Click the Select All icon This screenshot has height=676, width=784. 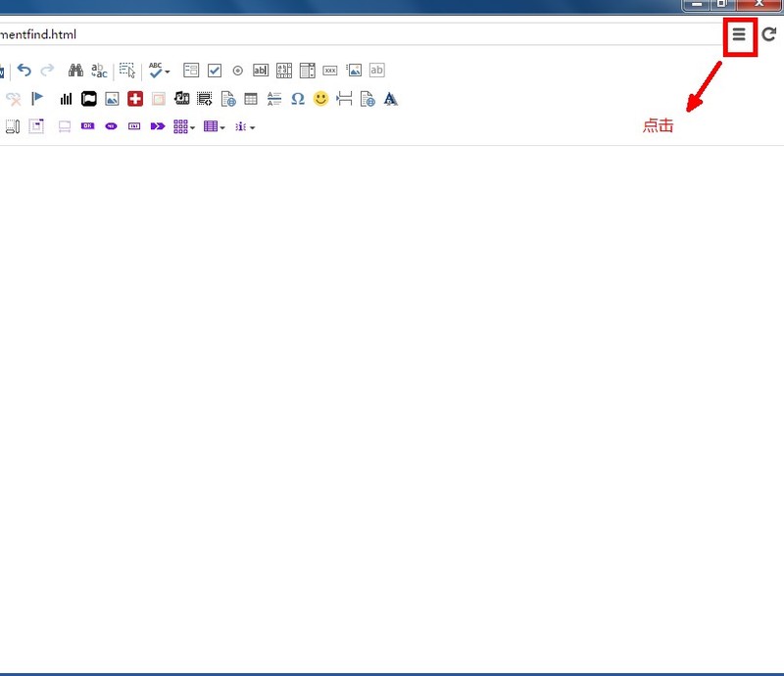coord(127,71)
